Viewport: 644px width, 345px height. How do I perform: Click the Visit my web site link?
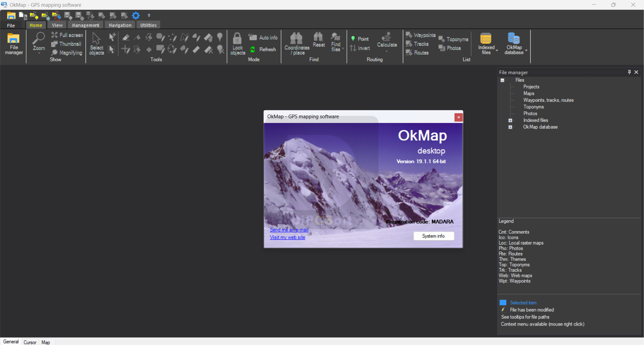tap(287, 237)
